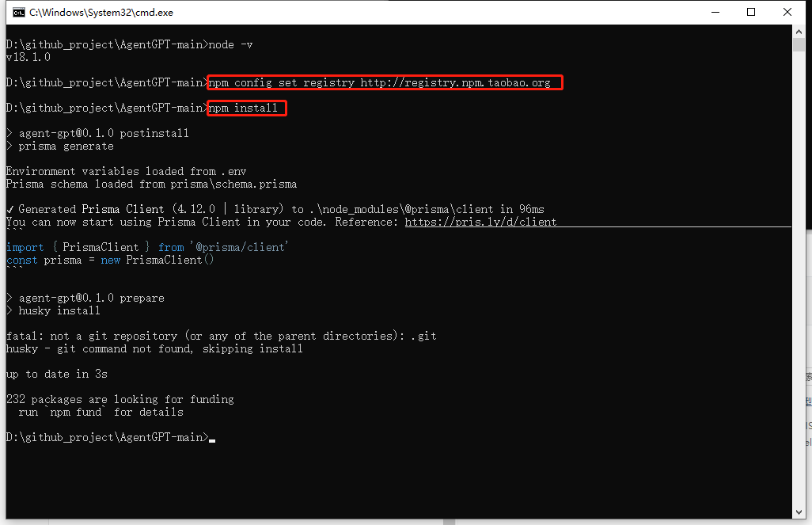The height and width of the screenshot is (525, 812).
Task: Click the title text C:\Windows\System32\cmd.exe
Action: [x=101, y=13]
